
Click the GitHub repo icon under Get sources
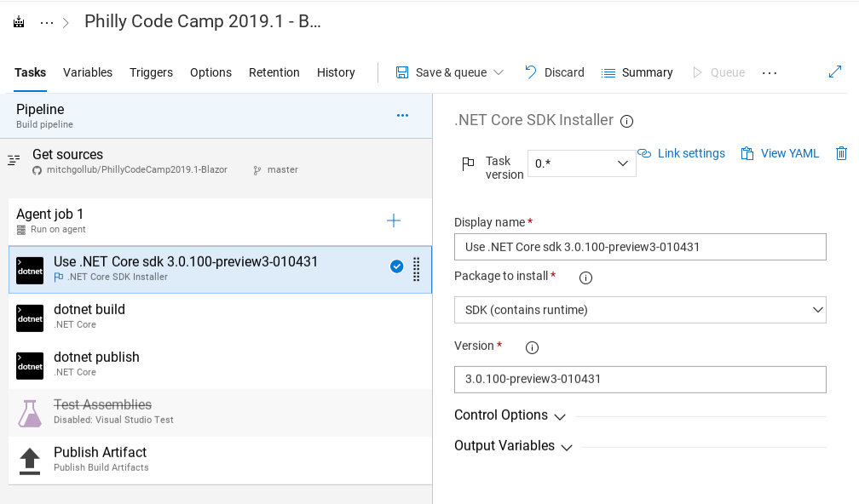click(37, 170)
